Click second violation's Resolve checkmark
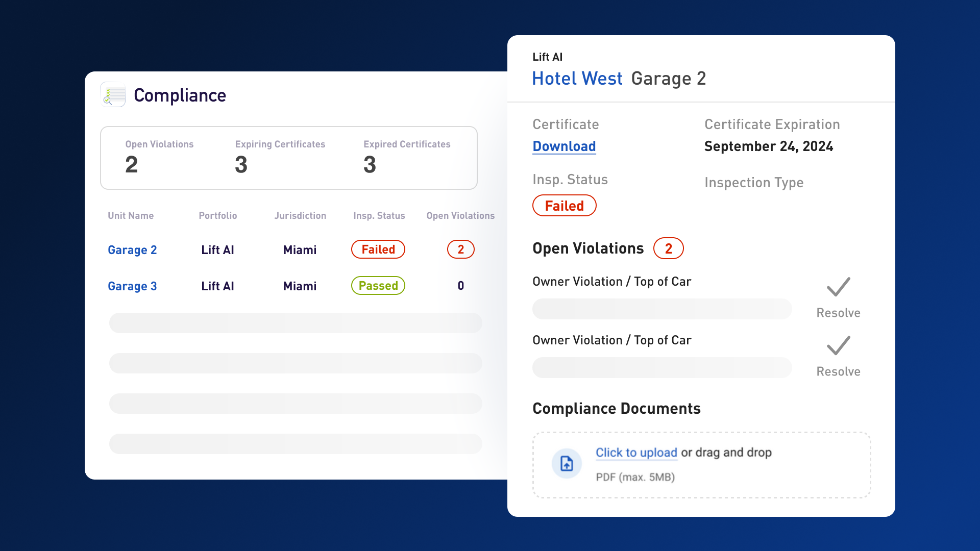Viewport: 980px width, 551px height. click(x=838, y=346)
